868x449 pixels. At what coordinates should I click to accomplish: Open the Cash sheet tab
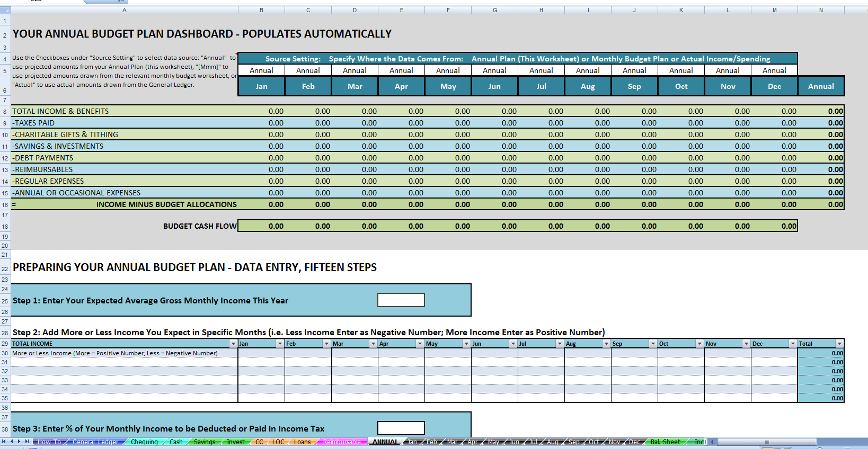click(x=176, y=442)
